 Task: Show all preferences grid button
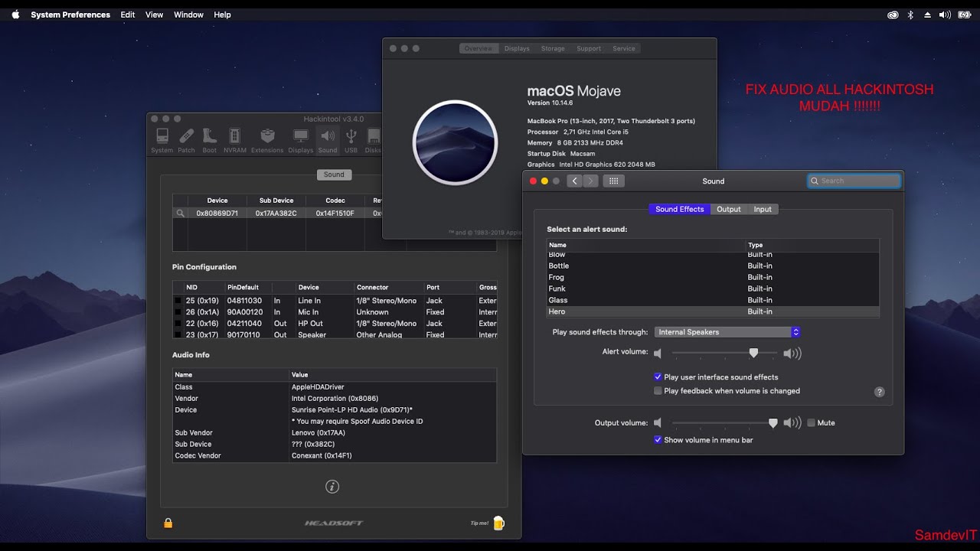(613, 181)
